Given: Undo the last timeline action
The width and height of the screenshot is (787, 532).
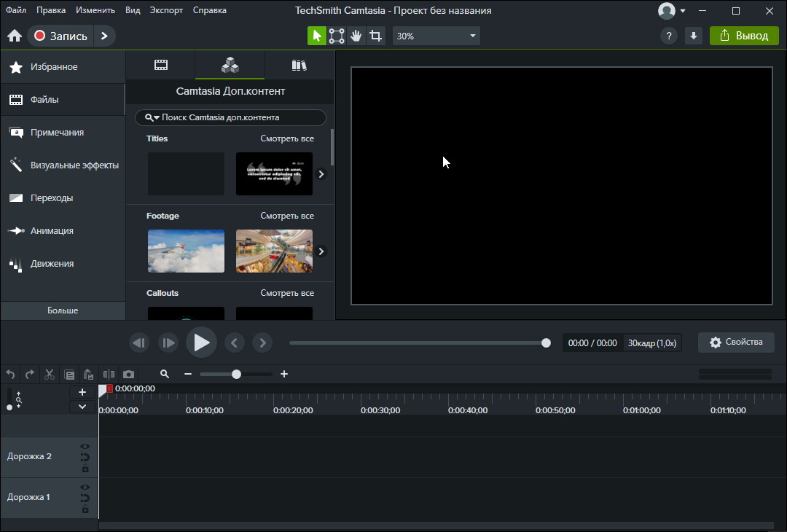Looking at the screenshot, I should pos(10,375).
